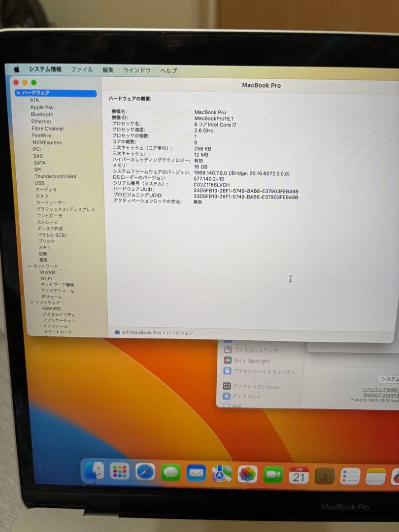Screen dimensions: 399x532
Task: Select Thunderbolt/USB4 in the sidebar
Action: (55, 176)
